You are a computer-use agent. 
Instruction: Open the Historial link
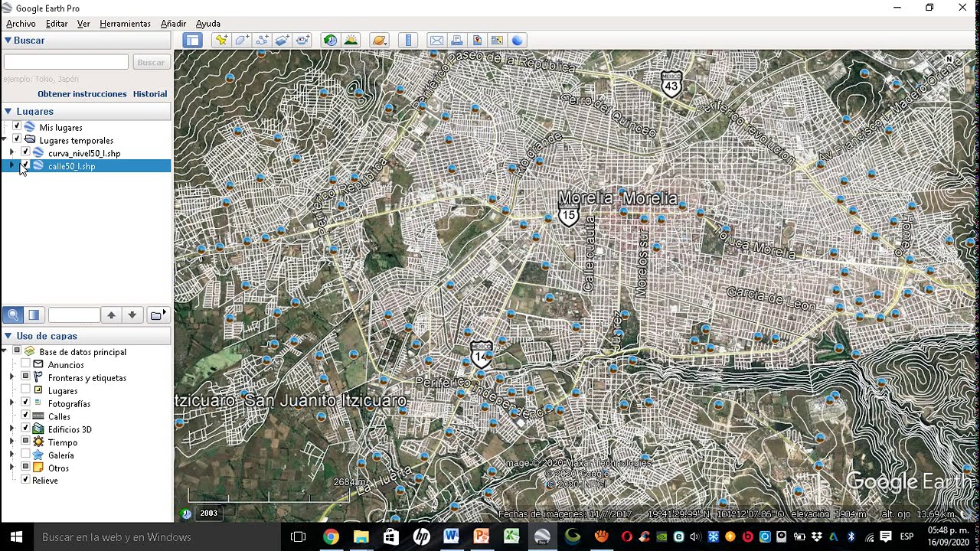coord(150,94)
